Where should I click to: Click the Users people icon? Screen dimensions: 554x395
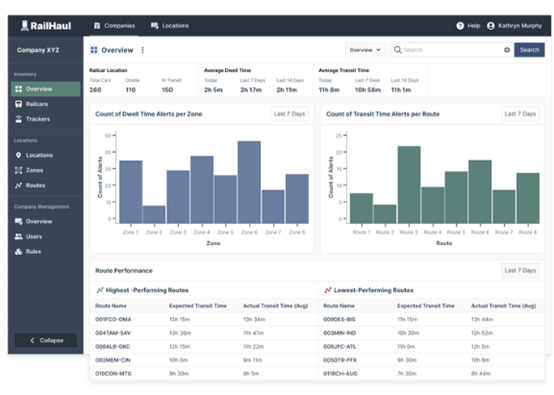point(18,237)
